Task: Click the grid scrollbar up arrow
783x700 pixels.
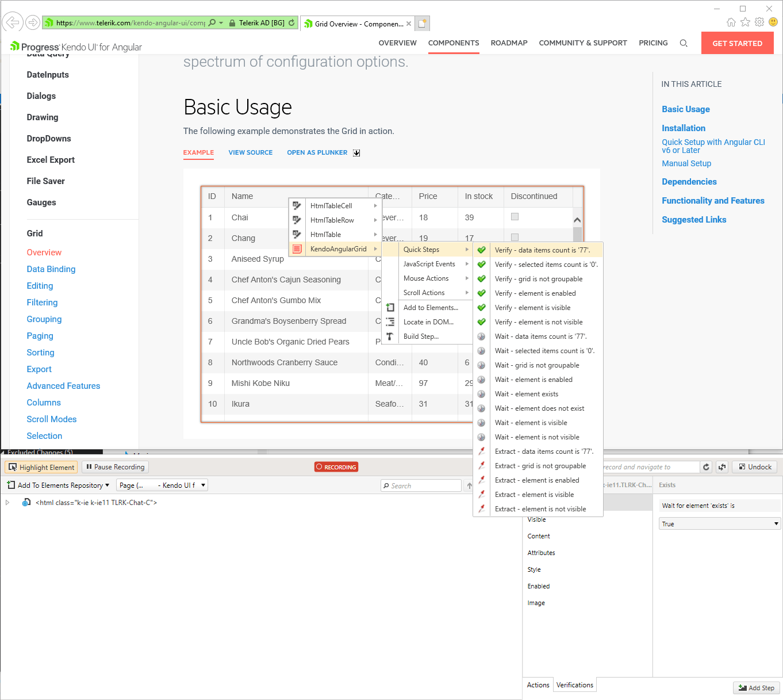Action: 577,220
